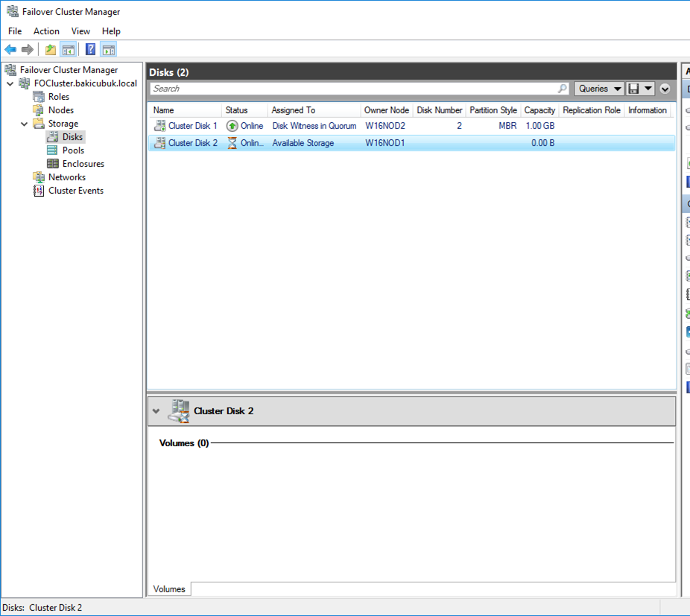This screenshot has height=616, width=690.
Task: Click the 'Disks (2)' pane header
Action: [x=169, y=72]
